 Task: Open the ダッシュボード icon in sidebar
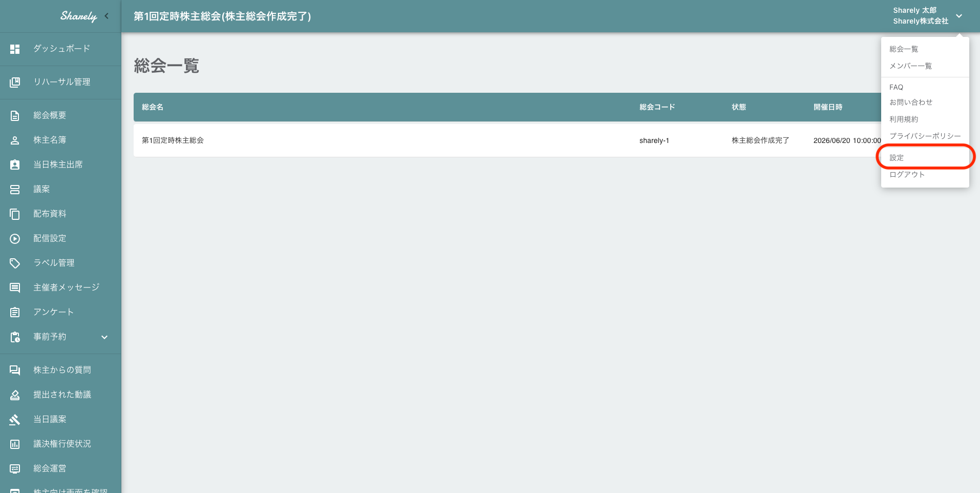click(14, 49)
